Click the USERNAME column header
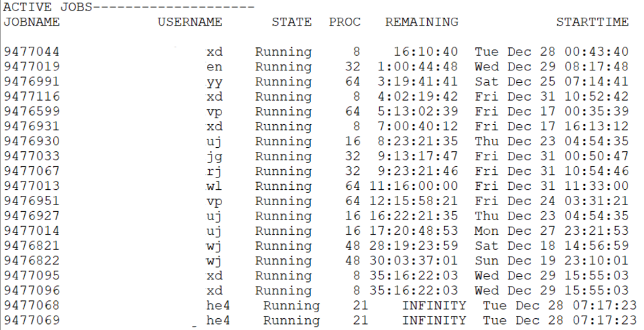The width and height of the screenshot is (644, 330). (190, 22)
